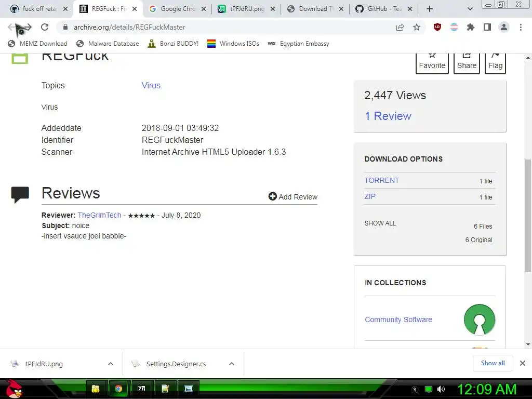Close the downloads bar

523,363
